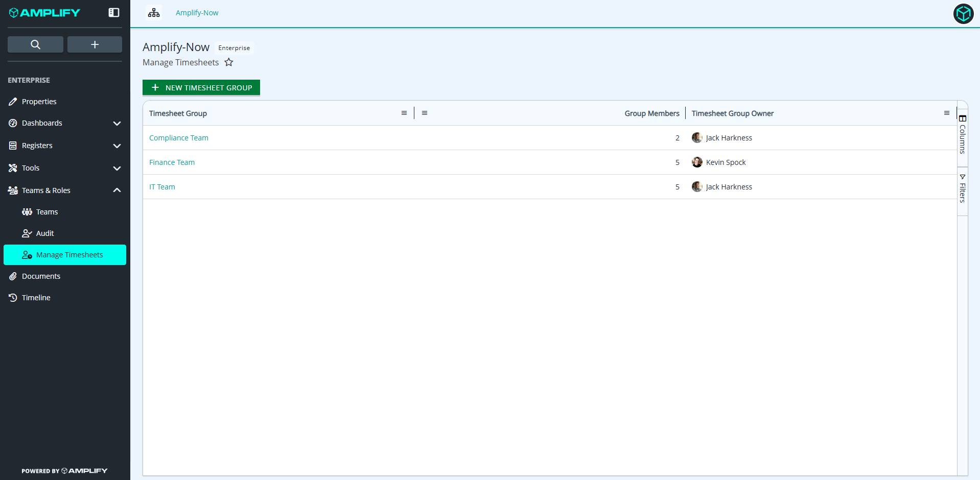Viewport: 980px width, 480px height.
Task: Open Properties in the sidebar
Action: (x=65, y=102)
